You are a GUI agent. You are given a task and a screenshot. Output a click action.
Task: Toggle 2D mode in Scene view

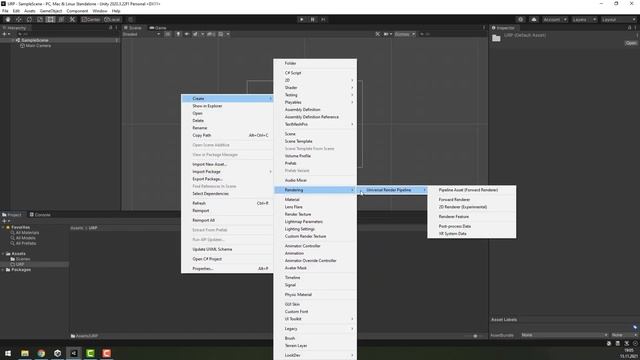click(x=168, y=34)
